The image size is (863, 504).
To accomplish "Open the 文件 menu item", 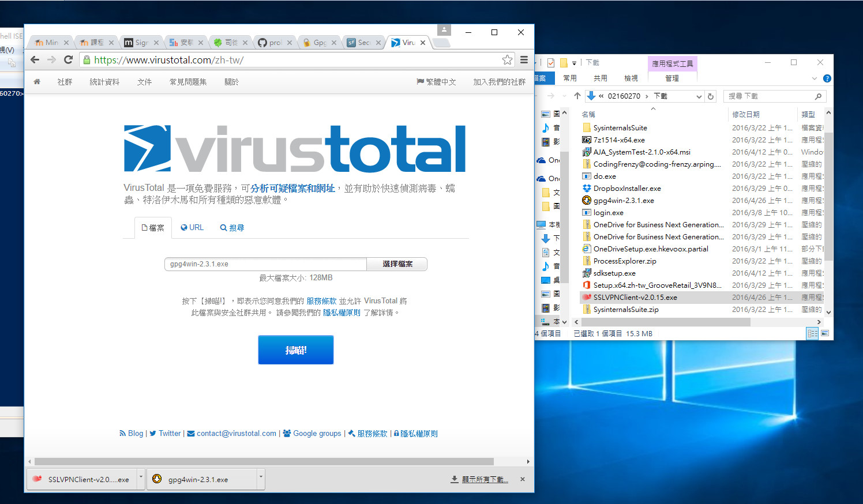I will tap(144, 82).
